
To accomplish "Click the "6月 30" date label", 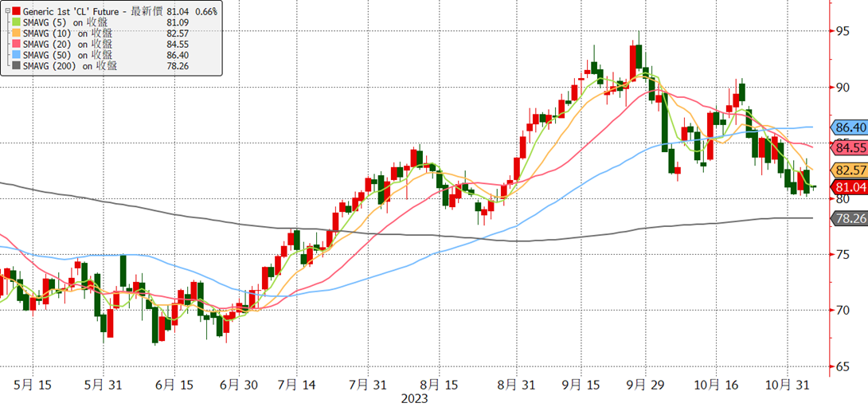I will pyautogui.click(x=239, y=384).
